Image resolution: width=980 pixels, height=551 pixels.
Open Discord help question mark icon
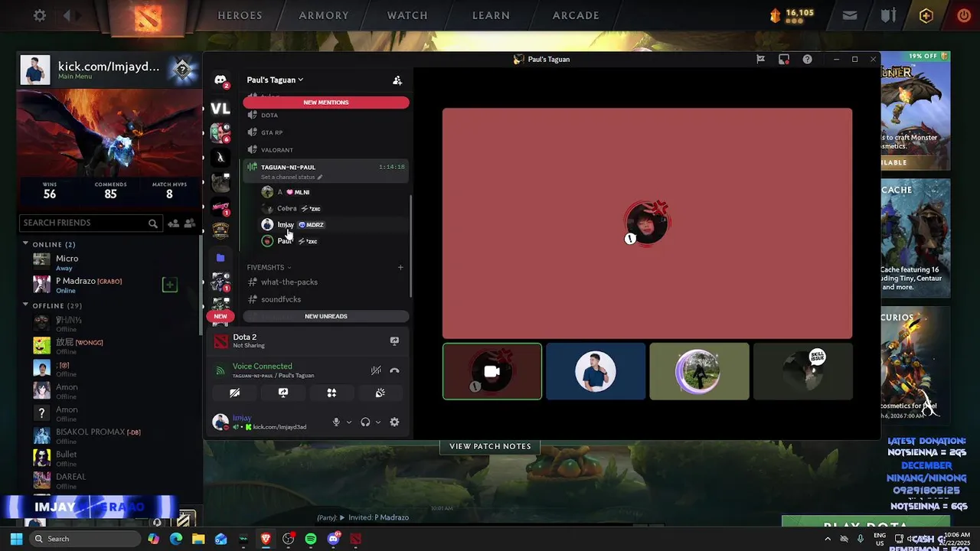pyautogui.click(x=807, y=59)
